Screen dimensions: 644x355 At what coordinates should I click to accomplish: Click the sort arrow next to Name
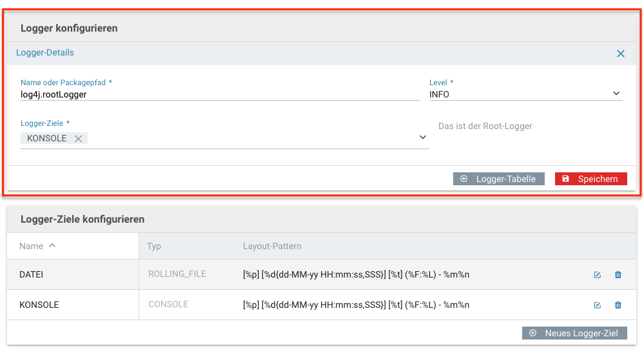52,245
